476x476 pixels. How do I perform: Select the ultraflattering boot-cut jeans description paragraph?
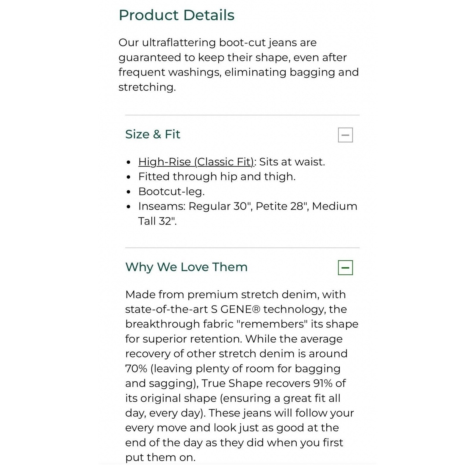[239, 65]
